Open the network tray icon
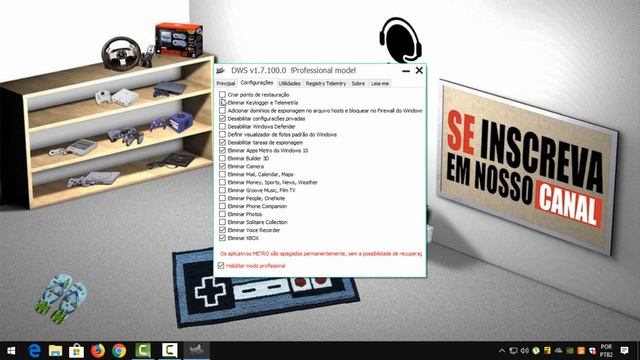Screen dimensions: 640x360 coord(513,351)
